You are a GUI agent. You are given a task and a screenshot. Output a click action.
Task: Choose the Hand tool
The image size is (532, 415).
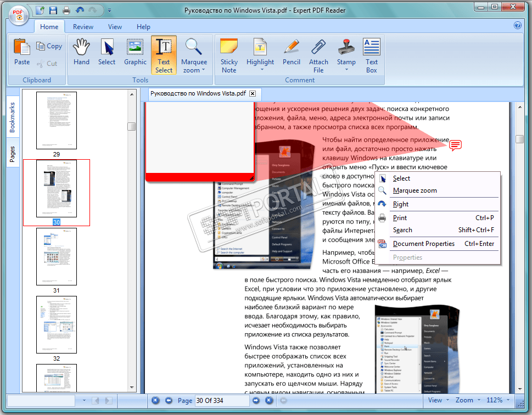(81, 52)
